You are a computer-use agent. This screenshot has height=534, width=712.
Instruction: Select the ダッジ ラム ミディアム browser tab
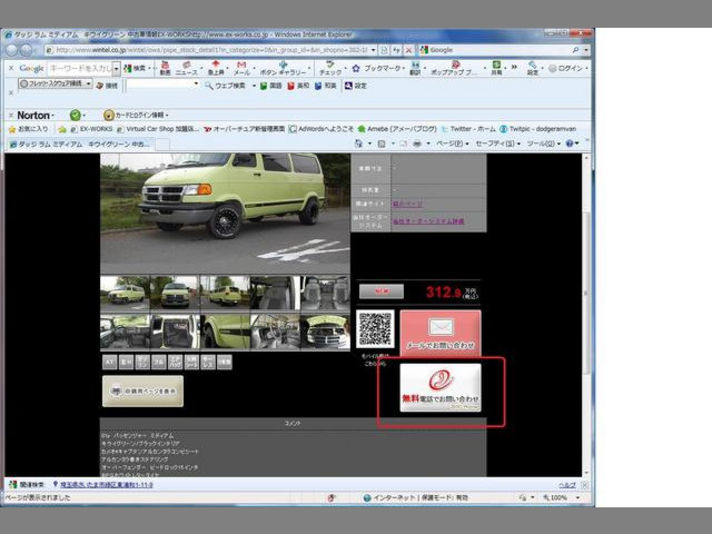[x=82, y=144]
